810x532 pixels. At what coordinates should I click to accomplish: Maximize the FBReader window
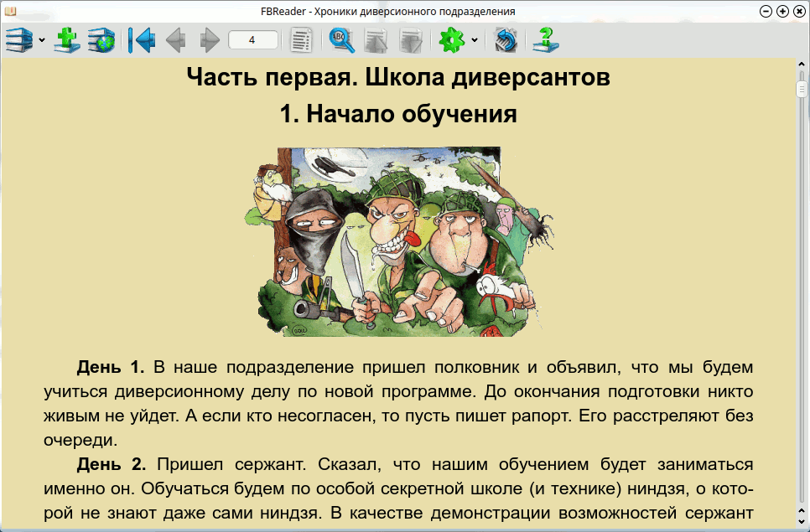(x=782, y=11)
